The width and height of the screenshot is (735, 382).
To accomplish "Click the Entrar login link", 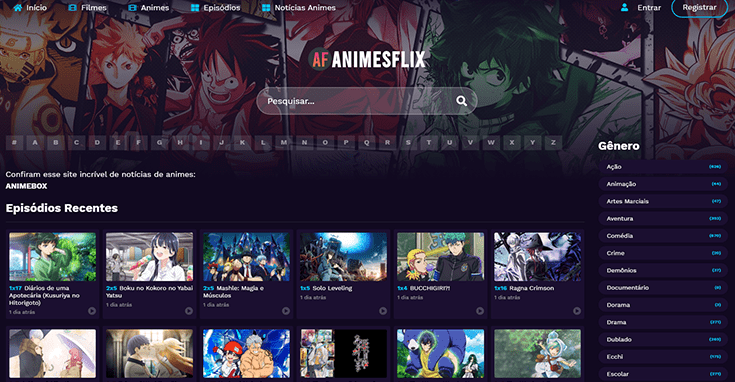I will [649, 7].
